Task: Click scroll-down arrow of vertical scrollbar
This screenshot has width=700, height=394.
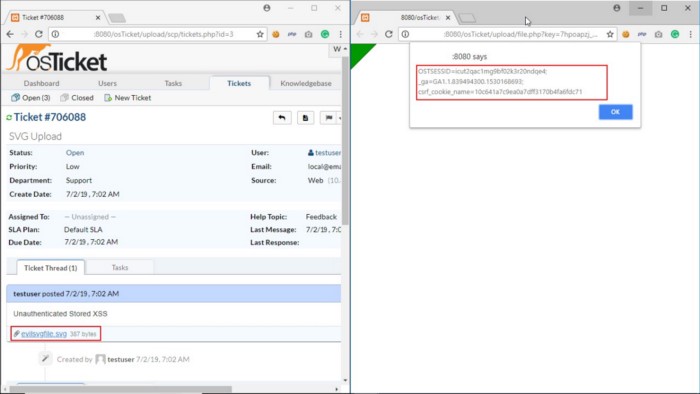Action: [345, 380]
